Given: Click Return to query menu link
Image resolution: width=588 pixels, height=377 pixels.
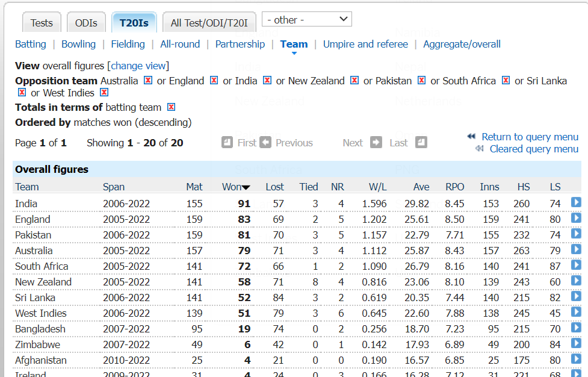Looking at the screenshot, I should 530,137.
